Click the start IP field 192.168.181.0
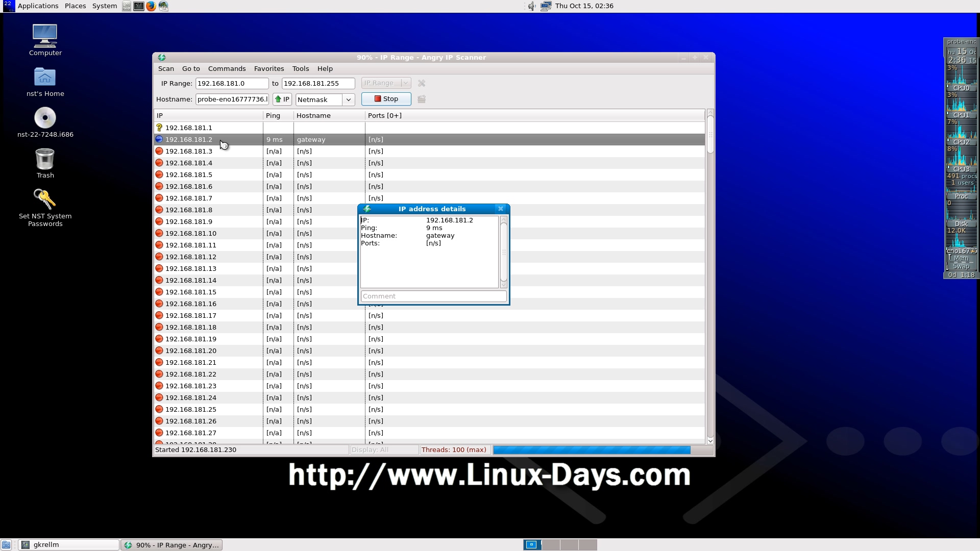This screenshot has height=551, width=980. point(232,83)
